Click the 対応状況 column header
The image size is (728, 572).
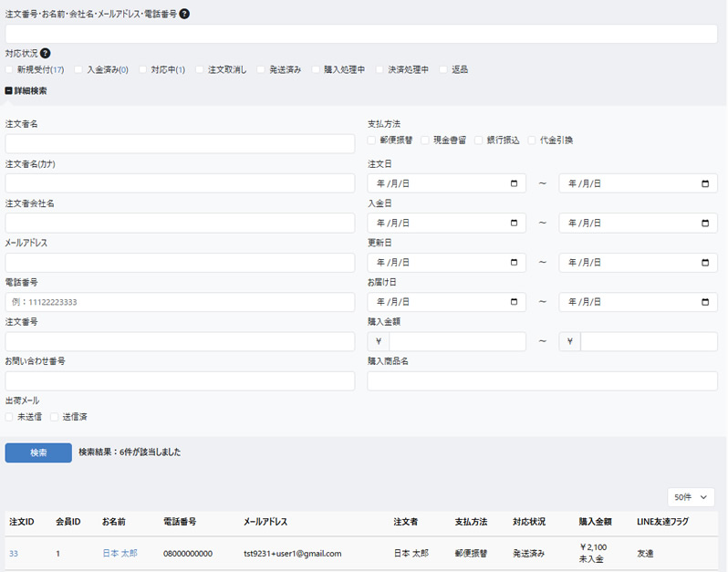(x=529, y=522)
